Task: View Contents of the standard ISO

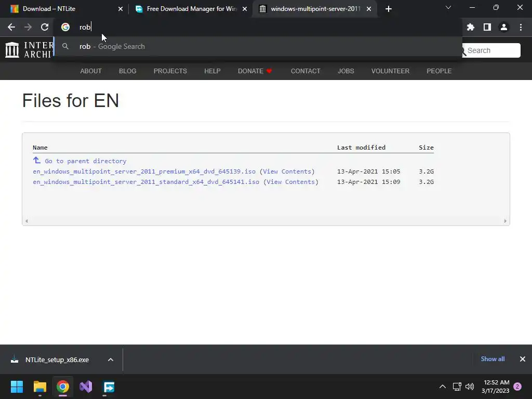Action: [291, 182]
